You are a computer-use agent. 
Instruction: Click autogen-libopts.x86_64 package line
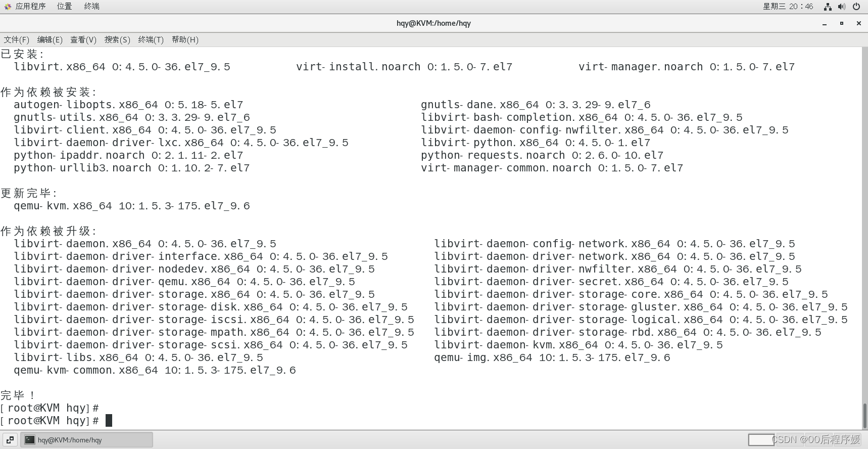coord(128,105)
